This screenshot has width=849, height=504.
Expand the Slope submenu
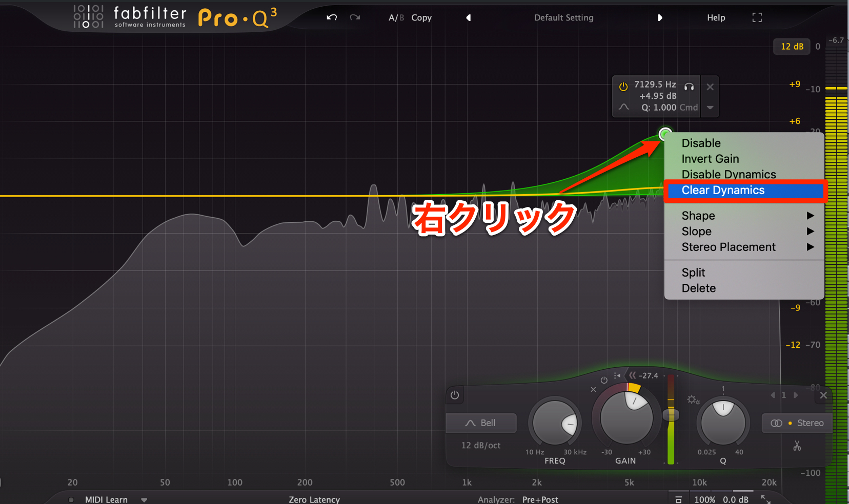744,232
